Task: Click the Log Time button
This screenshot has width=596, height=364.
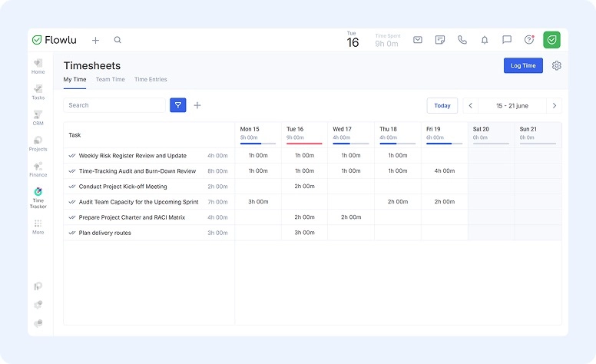Action: (x=523, y=65)
